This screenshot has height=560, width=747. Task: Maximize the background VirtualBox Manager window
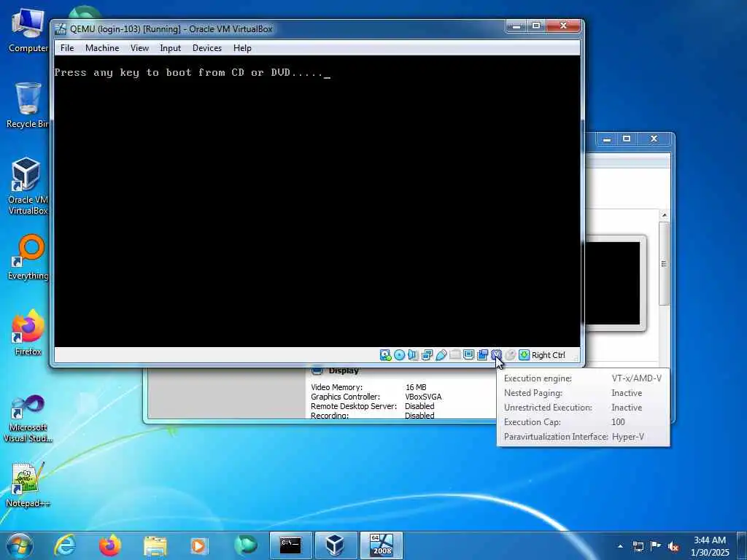[x=627, y=139]
